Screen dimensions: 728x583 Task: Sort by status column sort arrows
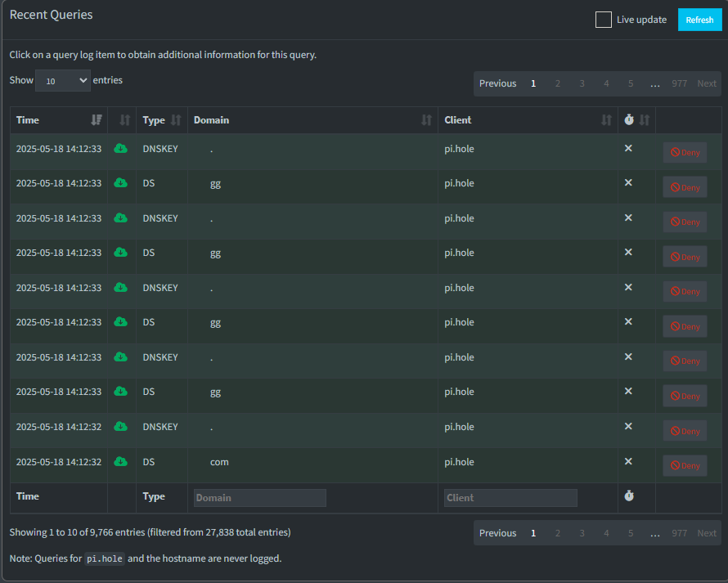pyautogui.click(x=124, y=120)
